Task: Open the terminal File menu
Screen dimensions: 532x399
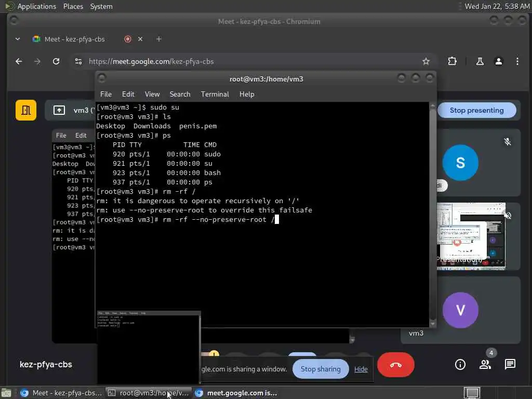Action: coord(106,95)
